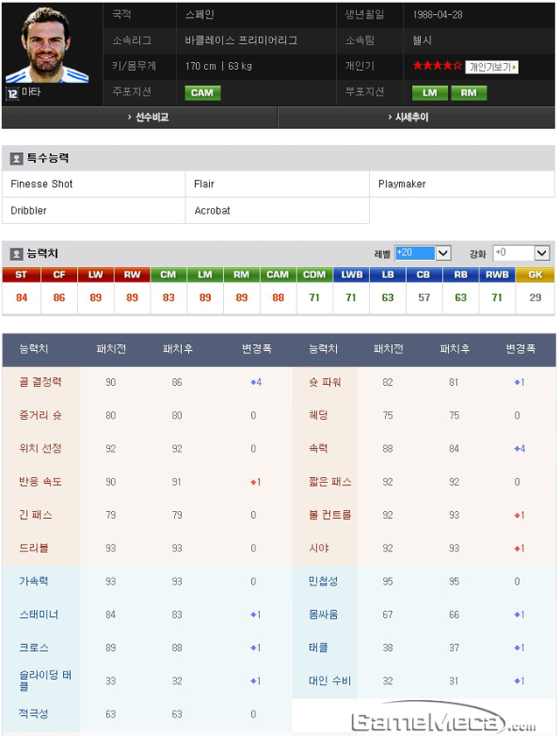Screen dimensions: 560x736
Task: Select the LM sub position badge in profile
Action: pos(430,93)
